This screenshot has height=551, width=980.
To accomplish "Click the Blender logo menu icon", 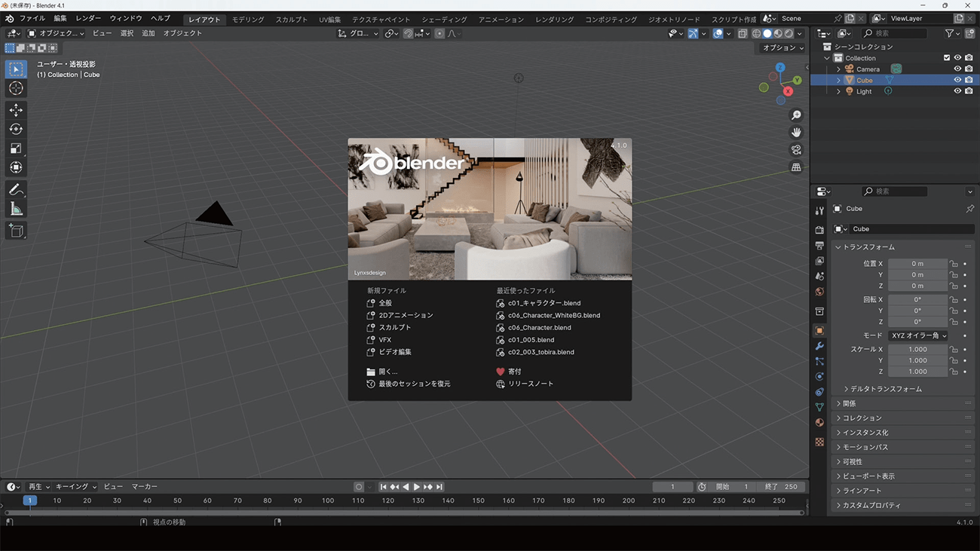I will (x=10, y=18).
